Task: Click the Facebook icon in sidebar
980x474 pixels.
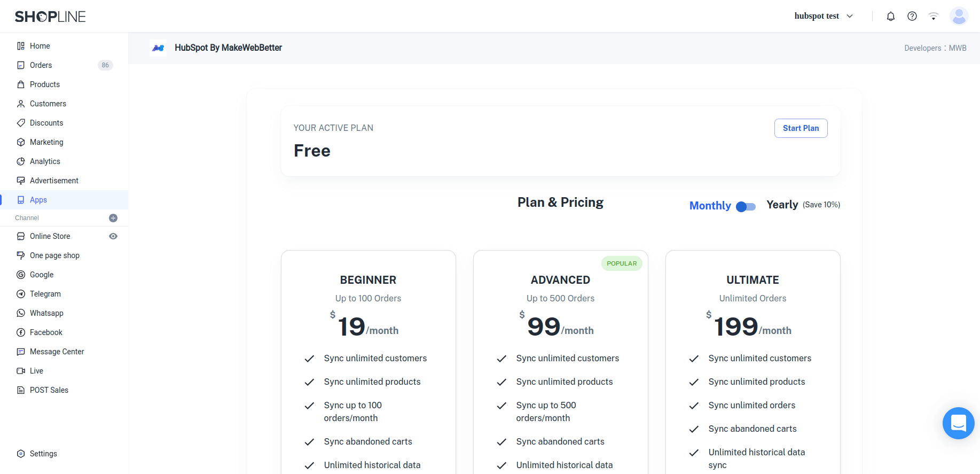Action: [x=21, y=332]
